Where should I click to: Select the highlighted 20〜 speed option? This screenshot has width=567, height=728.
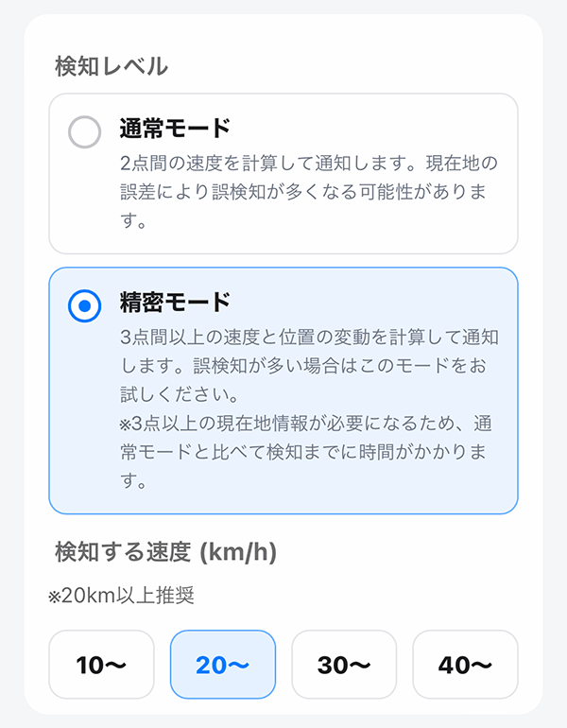[x=223, y=665]
